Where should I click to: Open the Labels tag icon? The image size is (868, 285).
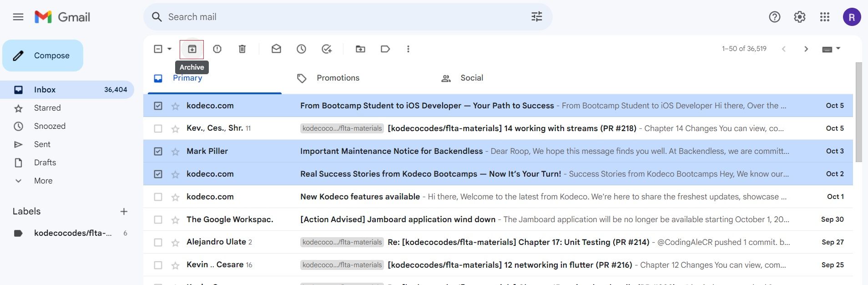385,49
